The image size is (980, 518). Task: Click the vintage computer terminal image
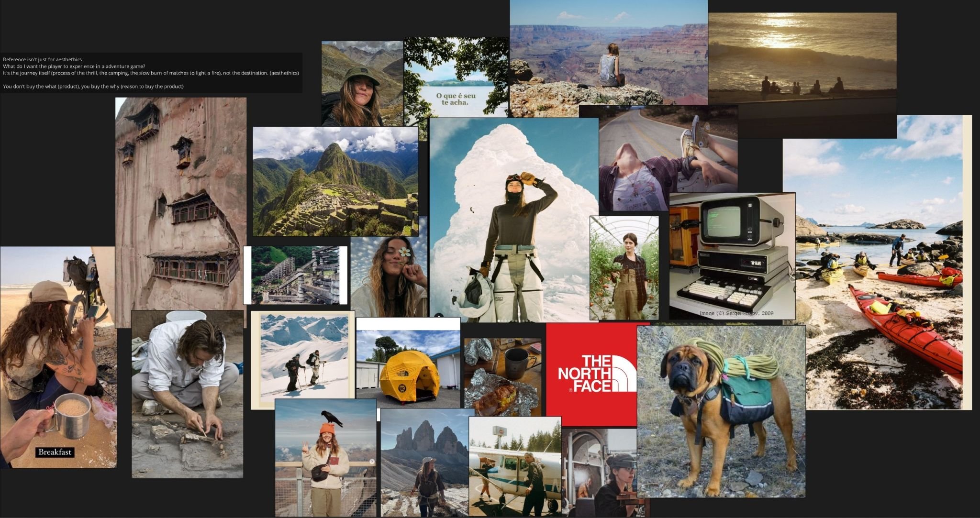point(732,256)
